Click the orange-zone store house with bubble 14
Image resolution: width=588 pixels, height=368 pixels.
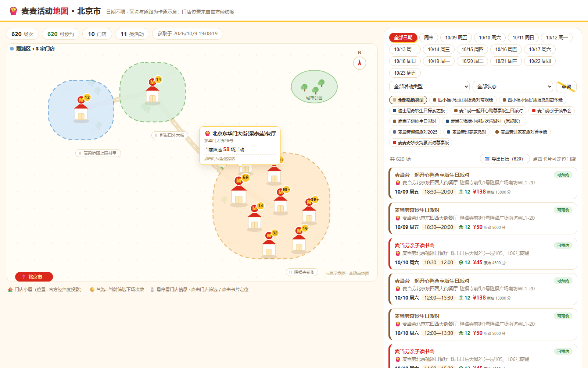255,217
